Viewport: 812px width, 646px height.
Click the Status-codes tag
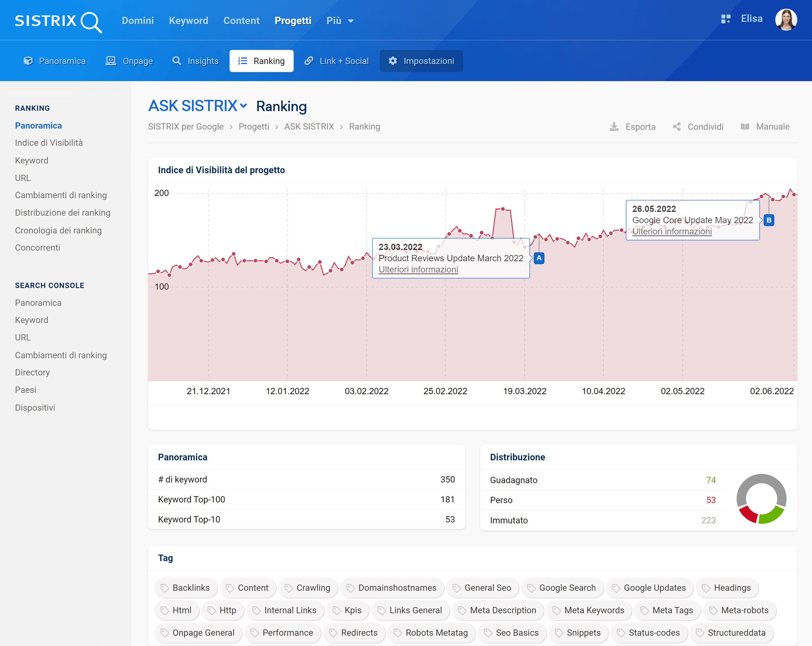coord(649,633)
